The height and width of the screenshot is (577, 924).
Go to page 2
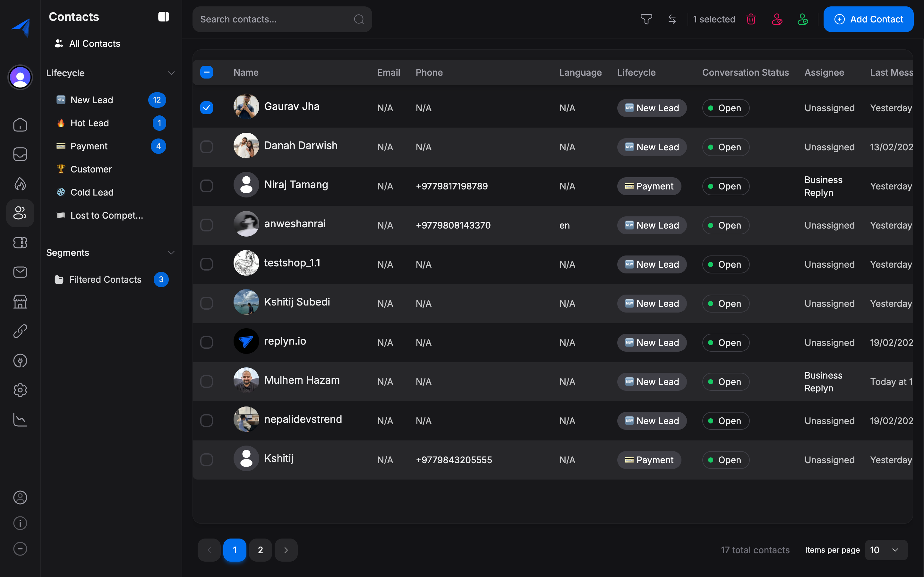point(261,550)
